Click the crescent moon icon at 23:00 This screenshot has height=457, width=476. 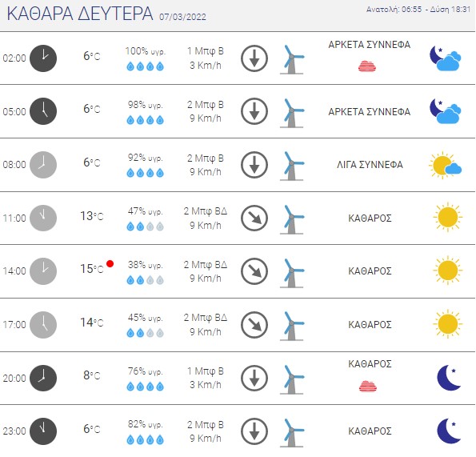(x=449, y=431)
